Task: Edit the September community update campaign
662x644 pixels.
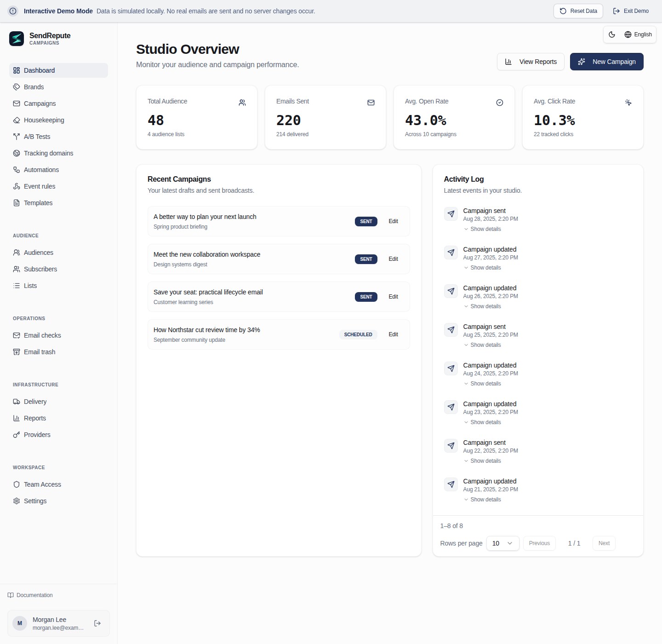Action: coord(393,334)
